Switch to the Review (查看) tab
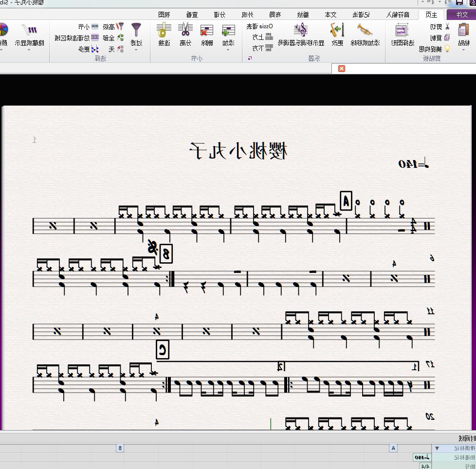The width and height of the screenshot is (476, 469). [192, 15]
